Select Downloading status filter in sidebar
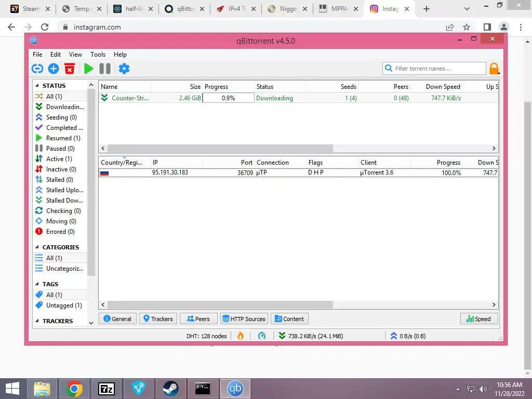 pos(60,107)
